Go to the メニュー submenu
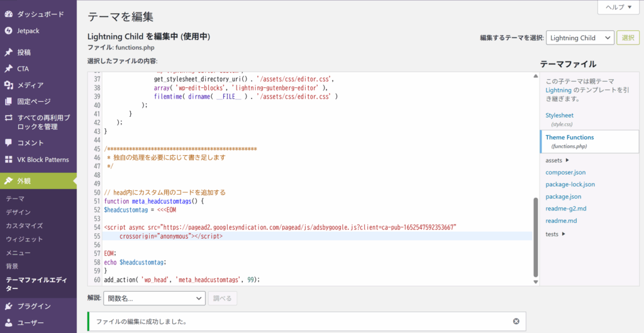644x333 pixels. coord(18,253)
